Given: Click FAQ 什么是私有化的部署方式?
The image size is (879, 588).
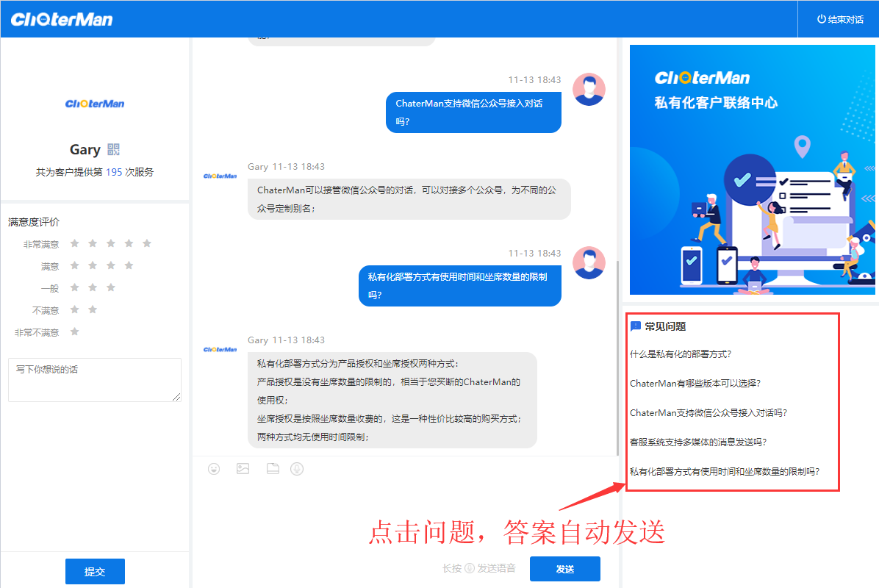Looking at the screenshot, I should pyautogui.click(x=680, y=354).
